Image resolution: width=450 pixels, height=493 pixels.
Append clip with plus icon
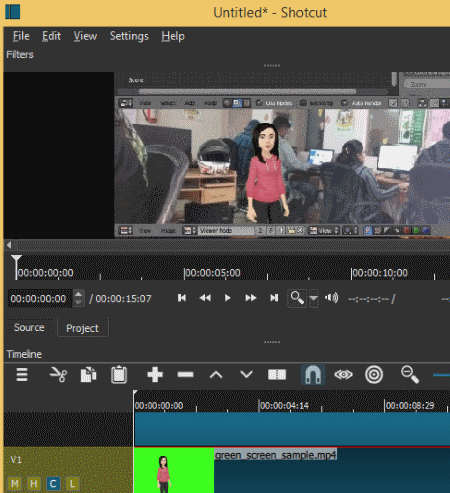click(x=155, y=375)
